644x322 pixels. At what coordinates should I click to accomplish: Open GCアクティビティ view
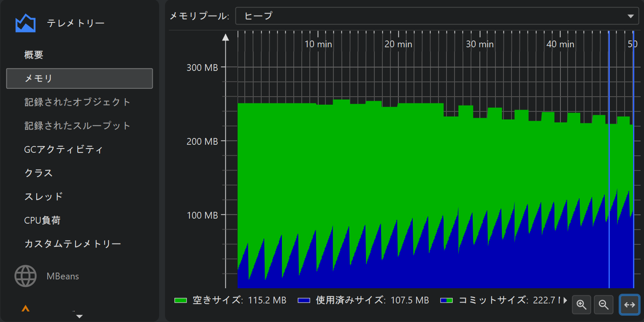point(64,149)
